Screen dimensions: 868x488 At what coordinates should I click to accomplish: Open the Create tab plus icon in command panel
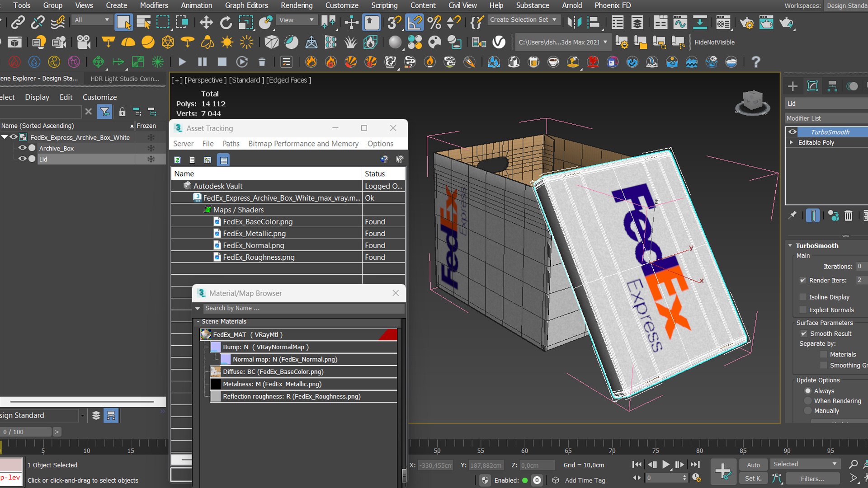[793, 86]
